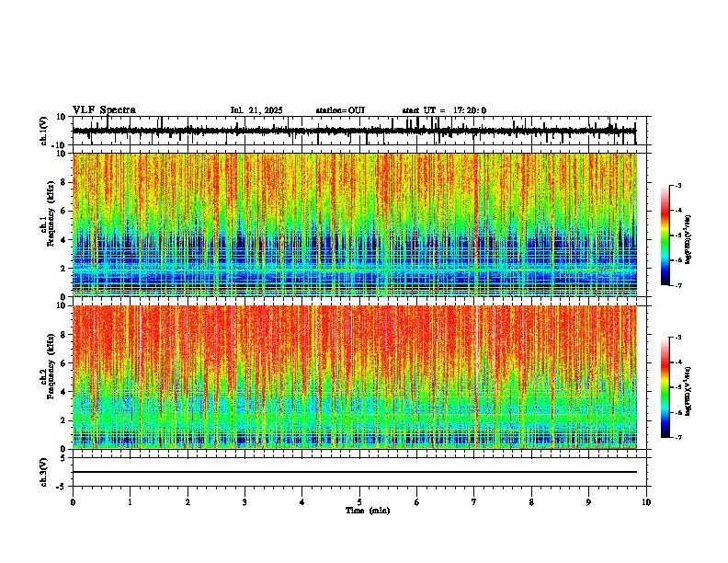Image resolution: width=728 pixels, height=563 pixels.
Task: Click the "5" tick on ch.3(V) axis
Action: tap(64, 458)
